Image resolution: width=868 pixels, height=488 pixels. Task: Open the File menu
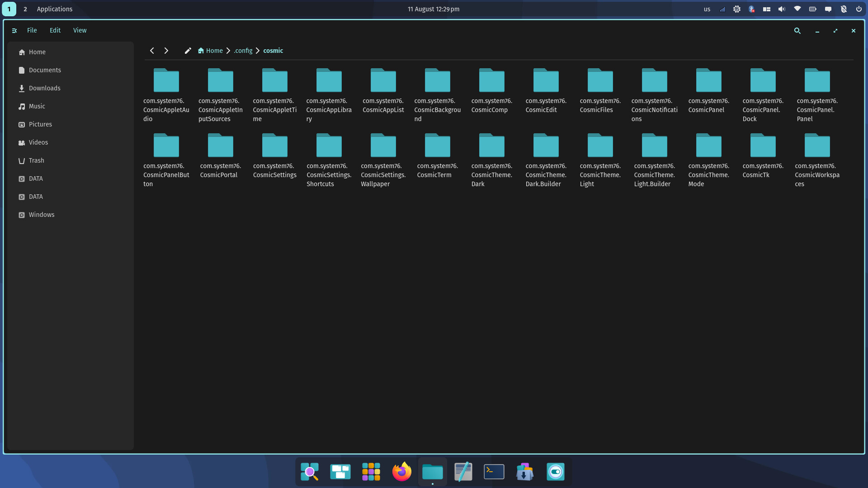[32, 30]
